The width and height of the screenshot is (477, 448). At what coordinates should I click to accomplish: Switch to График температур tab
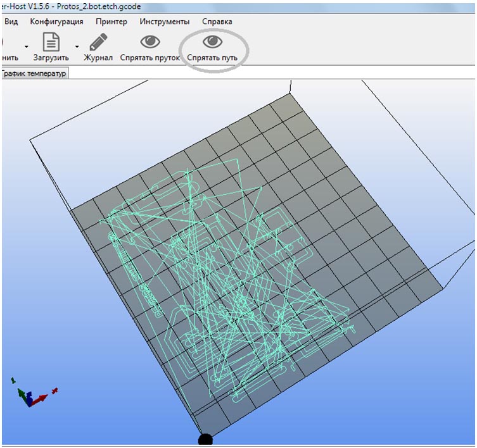tap(34, 73)
